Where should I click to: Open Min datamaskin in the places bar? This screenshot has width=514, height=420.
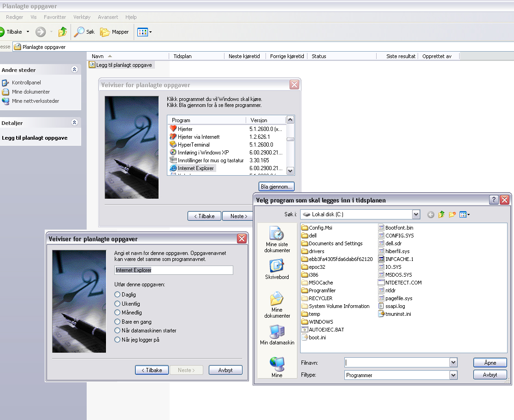coord(277,335)
